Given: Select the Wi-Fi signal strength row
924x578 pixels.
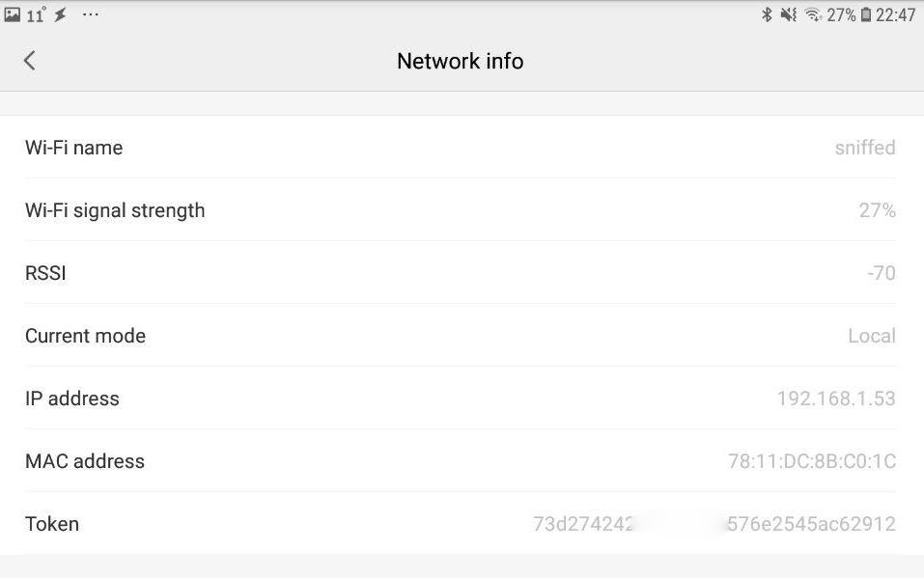Looking at the screenshot, I should (461, 210).
